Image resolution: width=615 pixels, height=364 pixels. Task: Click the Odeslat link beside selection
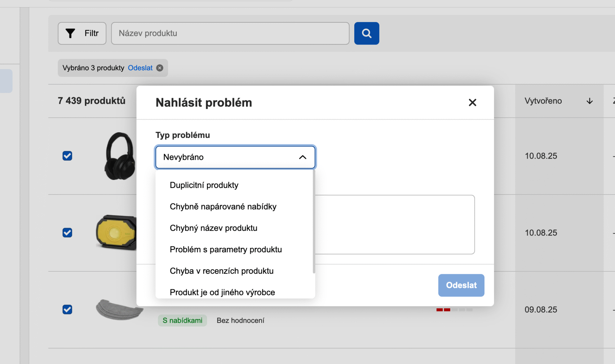click(140, 68)
